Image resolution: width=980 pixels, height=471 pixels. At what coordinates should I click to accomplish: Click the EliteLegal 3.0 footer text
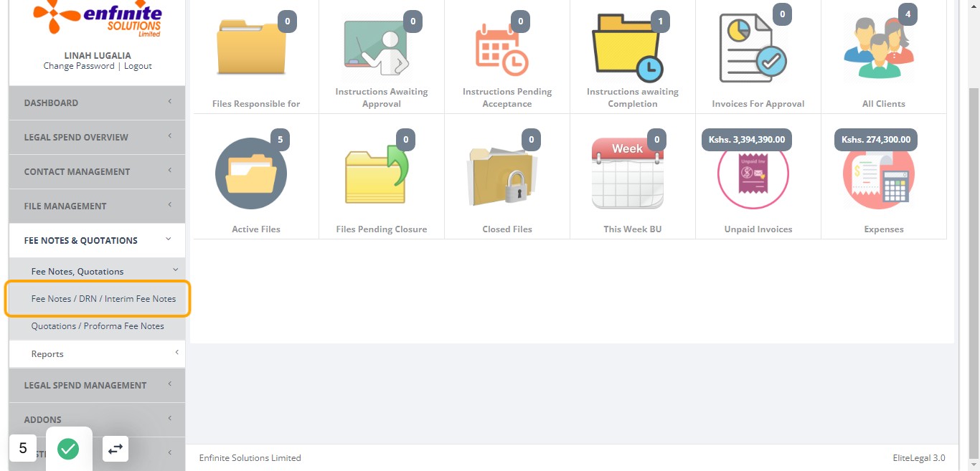click(x=919, y=457)
